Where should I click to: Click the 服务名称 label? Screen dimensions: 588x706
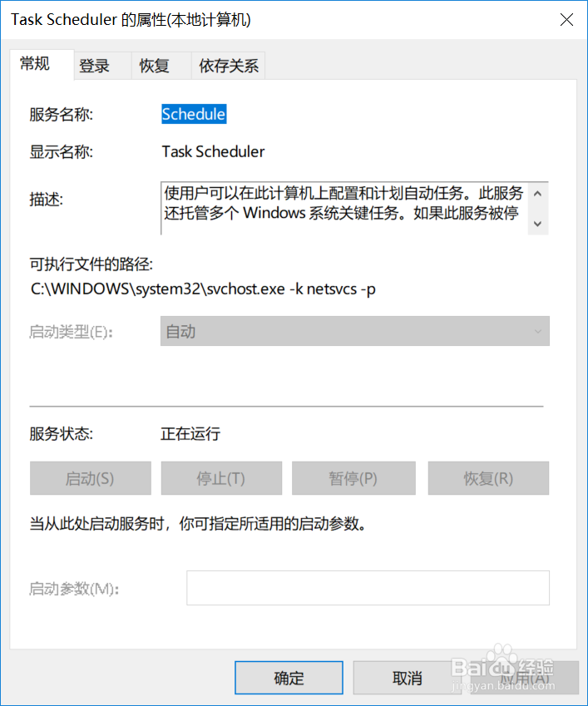pyautogui.click(x=62, y=115)
